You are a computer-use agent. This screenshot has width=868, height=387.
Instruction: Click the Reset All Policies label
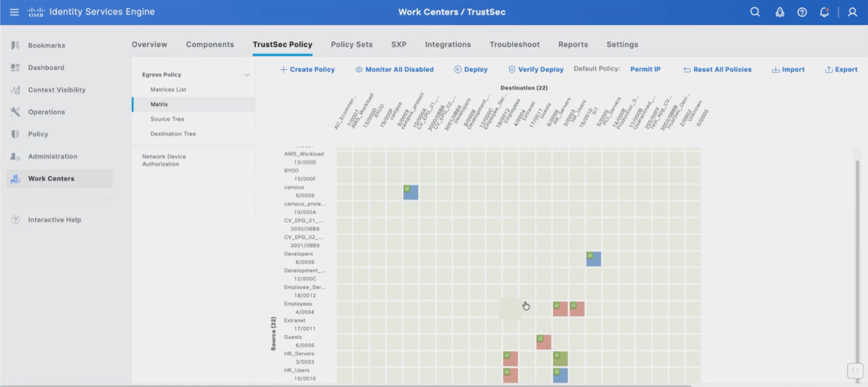pyautogui.click(x=722, y=70)
